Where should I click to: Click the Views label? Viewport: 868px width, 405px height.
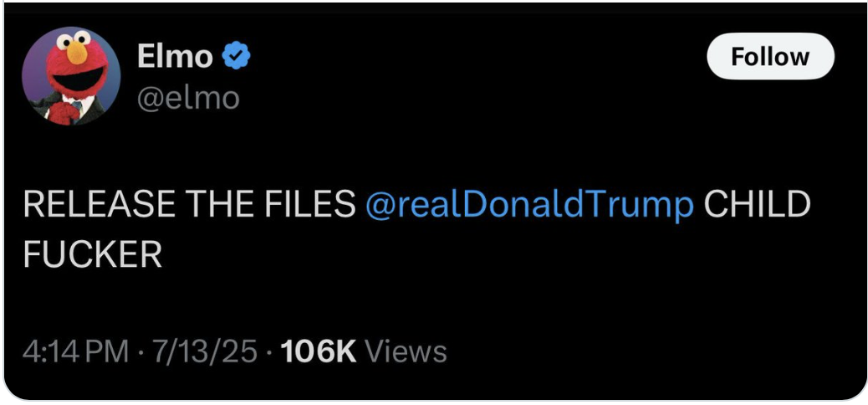(407, 351)
